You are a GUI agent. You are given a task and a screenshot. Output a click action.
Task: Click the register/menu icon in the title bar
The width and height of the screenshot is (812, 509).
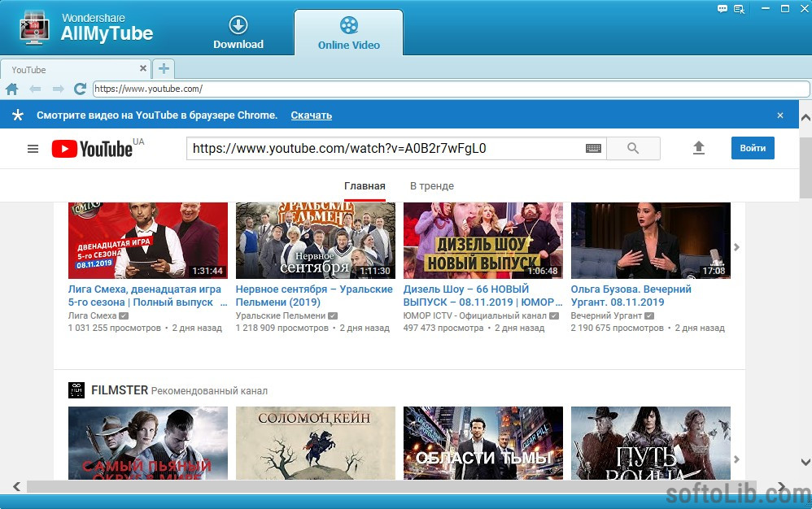[739, 9]
